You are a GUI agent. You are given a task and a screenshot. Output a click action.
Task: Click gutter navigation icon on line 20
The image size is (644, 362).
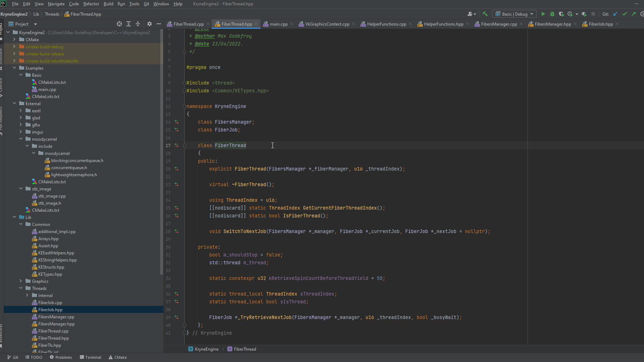[x=177, y=169]
